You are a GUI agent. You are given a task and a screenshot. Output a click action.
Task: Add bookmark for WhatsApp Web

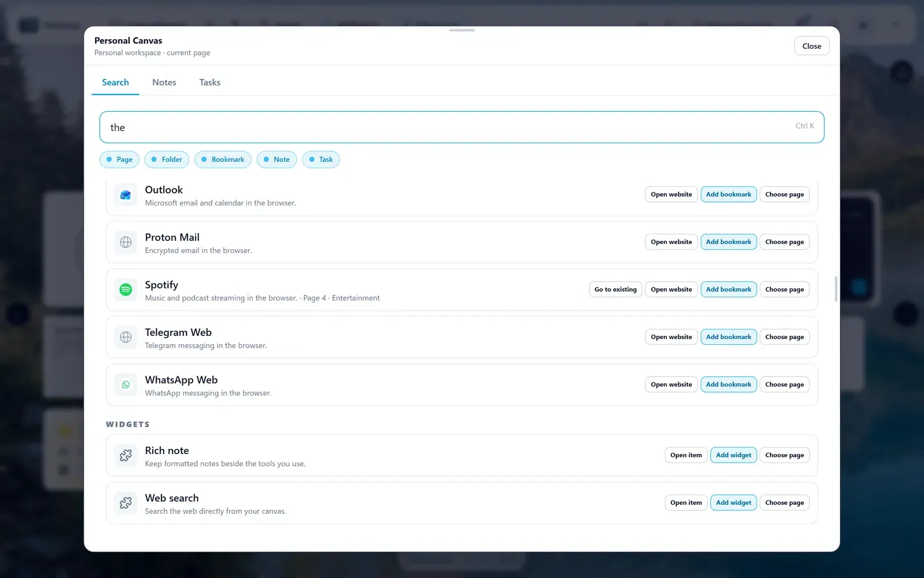(x=728, y=385)
